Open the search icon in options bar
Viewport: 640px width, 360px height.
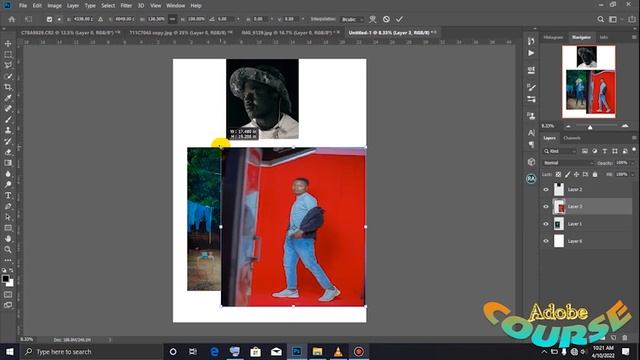pos(600,19)
